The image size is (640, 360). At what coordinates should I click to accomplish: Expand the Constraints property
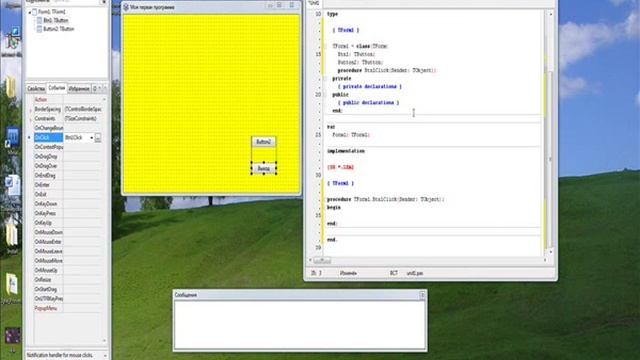30,119
